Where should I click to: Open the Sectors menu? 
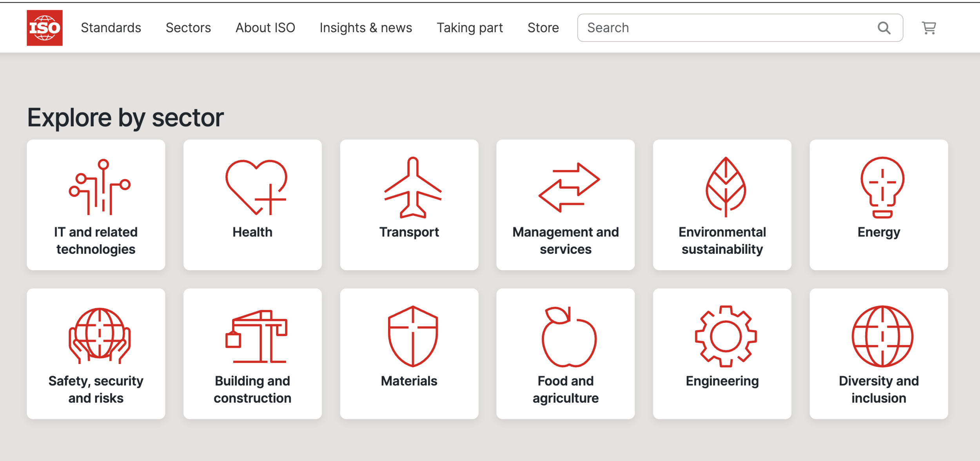click(x=188, y=28)
